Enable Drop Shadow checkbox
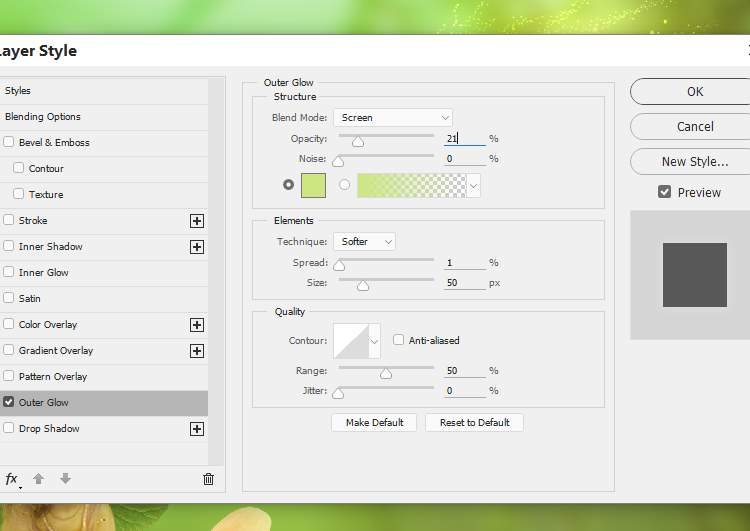This screenshot has width=750, height=531. [x=9, y=427]
